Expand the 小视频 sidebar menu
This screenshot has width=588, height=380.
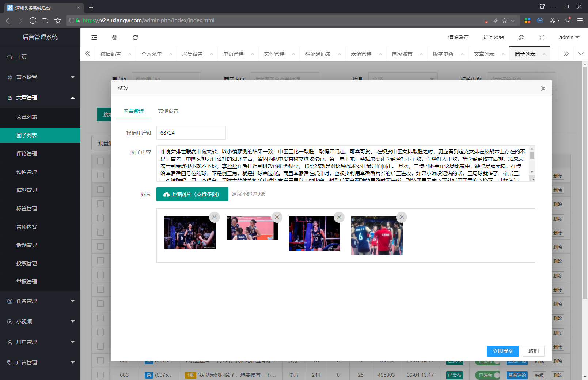[x=40, y=321]
